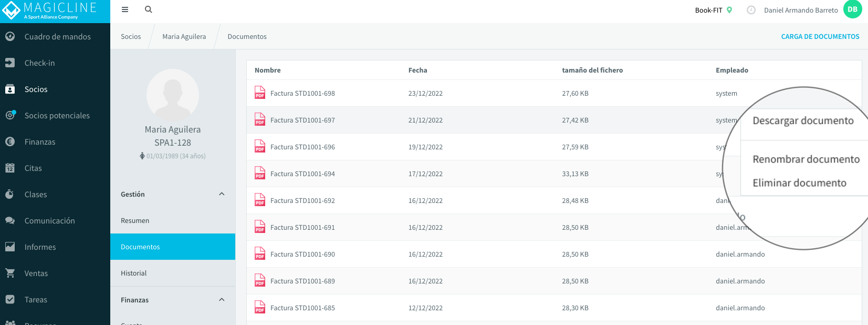Viewport: 868px width, 325px height.
Task: Open the clock history icon
Action: tap(751, 10)
